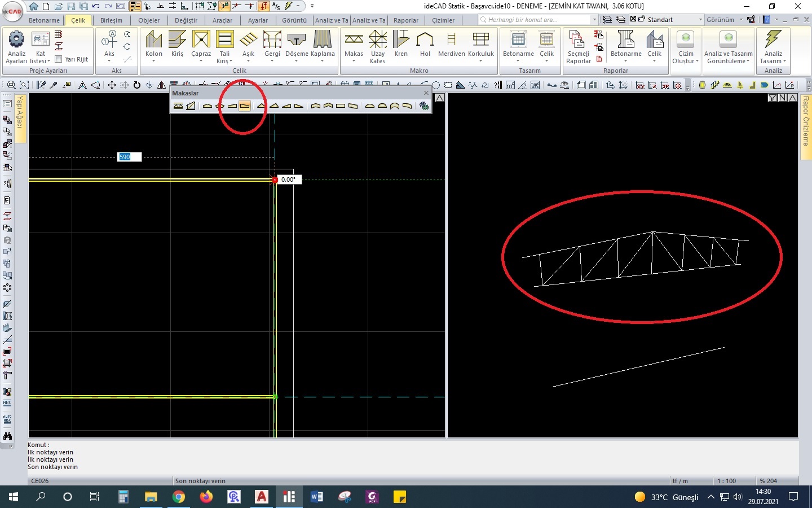Click the Betonarme design button in Tasarım

518,45
